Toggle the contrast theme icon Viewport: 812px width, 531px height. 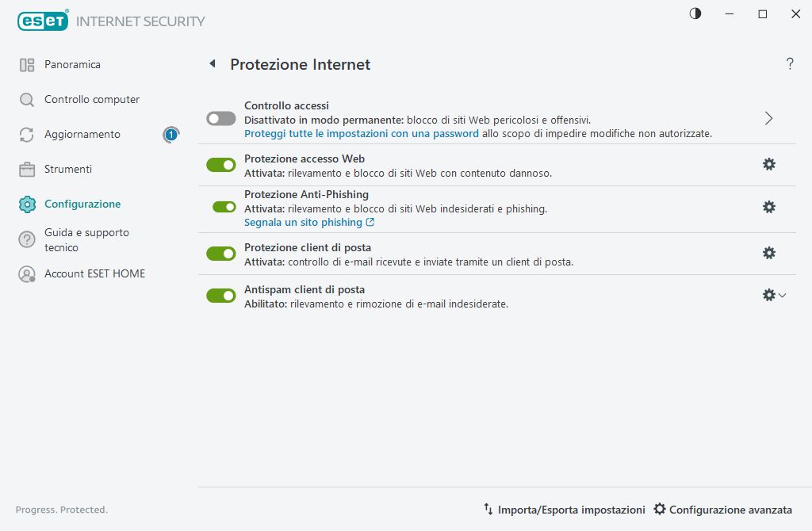[695, 13]
